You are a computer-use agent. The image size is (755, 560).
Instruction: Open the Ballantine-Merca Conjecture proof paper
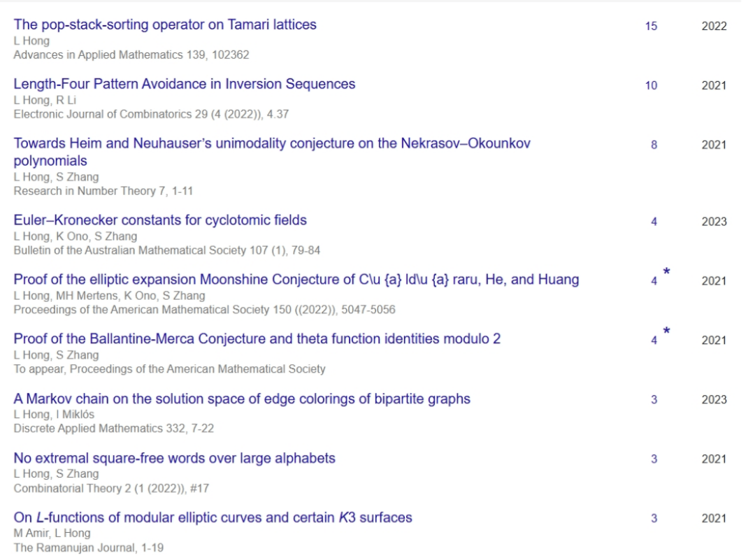tap(257, 339)
